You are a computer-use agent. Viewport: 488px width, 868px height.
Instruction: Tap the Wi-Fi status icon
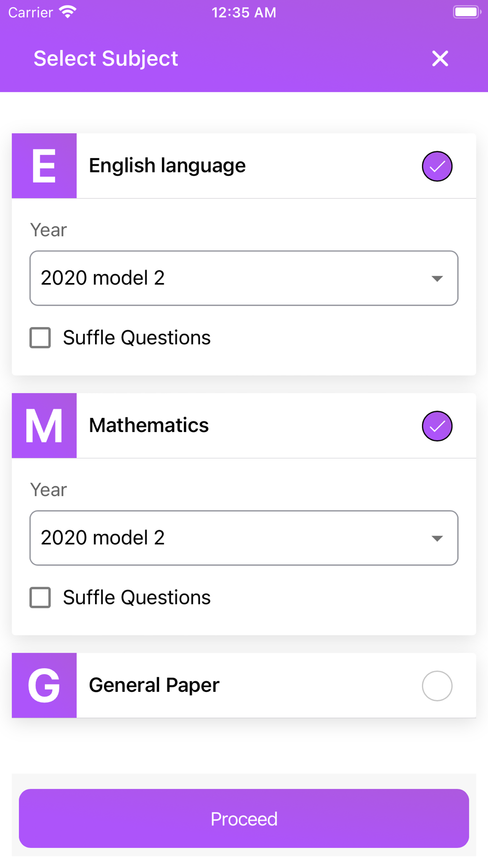[x=68, y=12]
